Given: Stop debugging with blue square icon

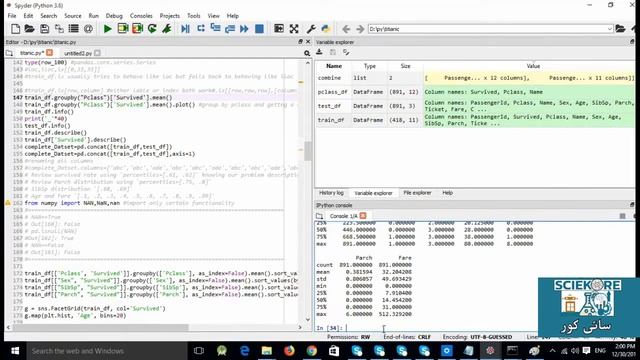Looking at the screenshot, I should tap(259, 29).
